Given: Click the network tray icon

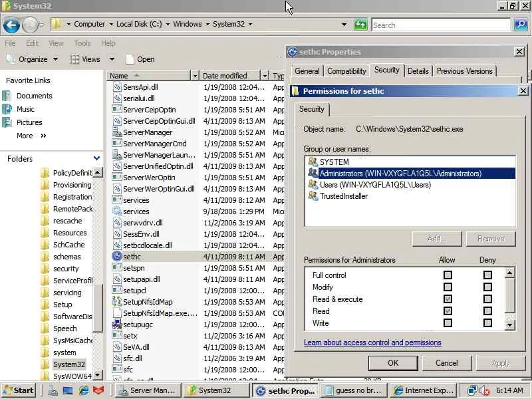Looking at the screenshot, I should (x=472, y=390).
